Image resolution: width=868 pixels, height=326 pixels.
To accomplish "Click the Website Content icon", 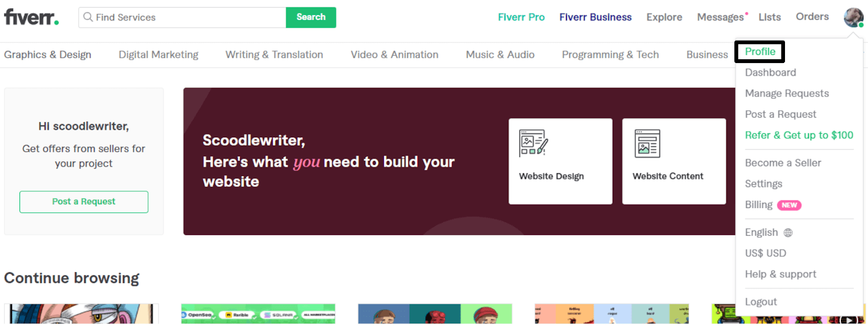I will (647, 143).
